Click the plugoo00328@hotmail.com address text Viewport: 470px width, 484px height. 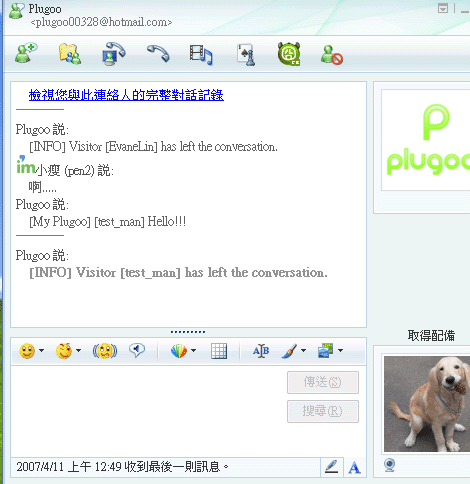[x=101, y=22]
